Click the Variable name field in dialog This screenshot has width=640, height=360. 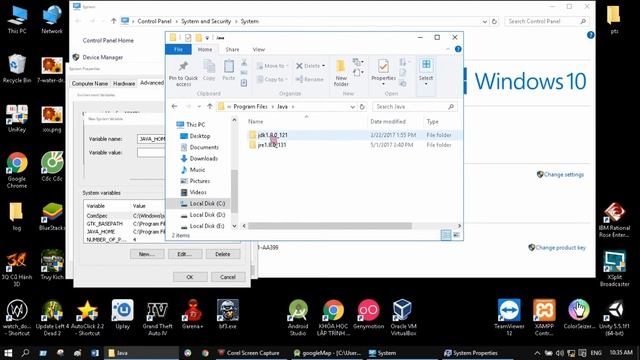coord(151,139)
